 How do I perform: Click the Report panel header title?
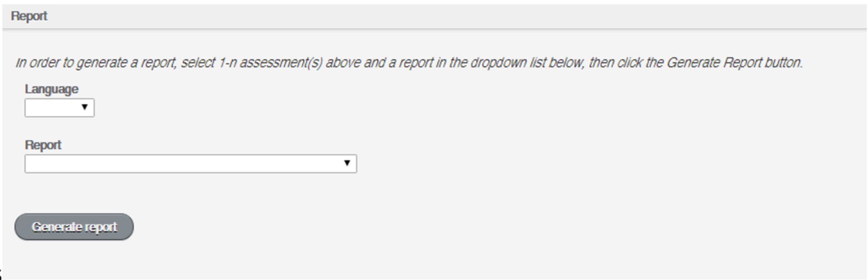(29, 16)
